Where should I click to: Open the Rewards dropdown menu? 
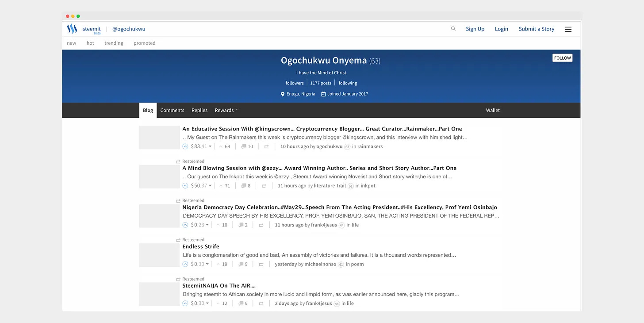(x=226, y=110)
